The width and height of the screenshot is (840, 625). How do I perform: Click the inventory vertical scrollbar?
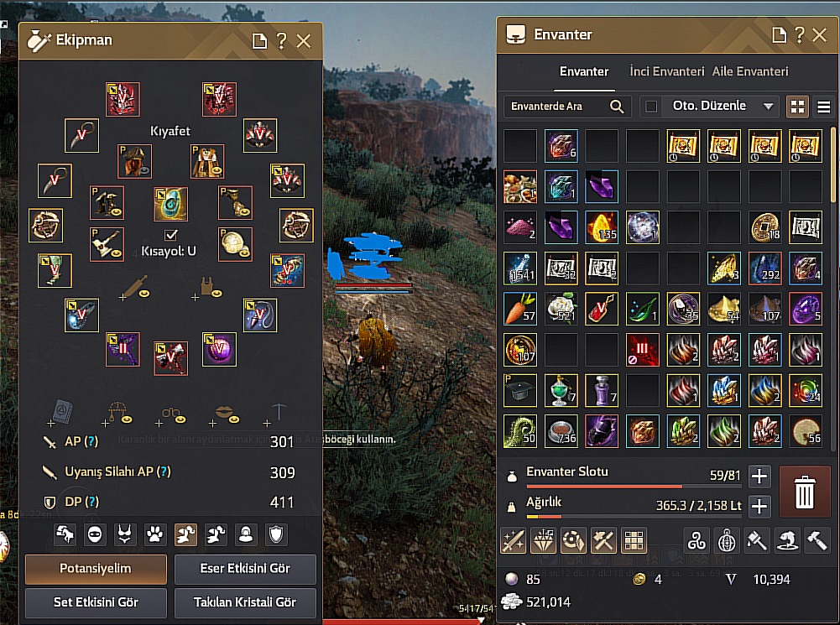coord(832,165)
